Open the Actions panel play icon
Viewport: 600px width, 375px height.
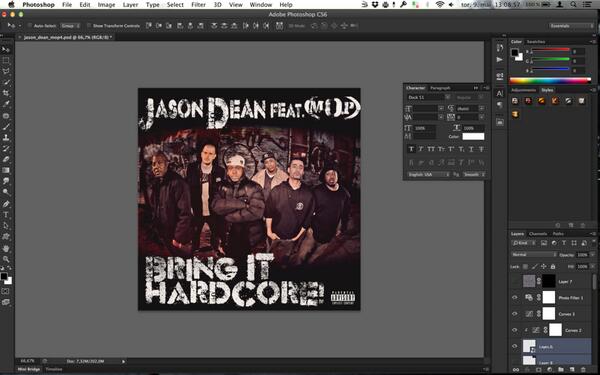(500, 60)
